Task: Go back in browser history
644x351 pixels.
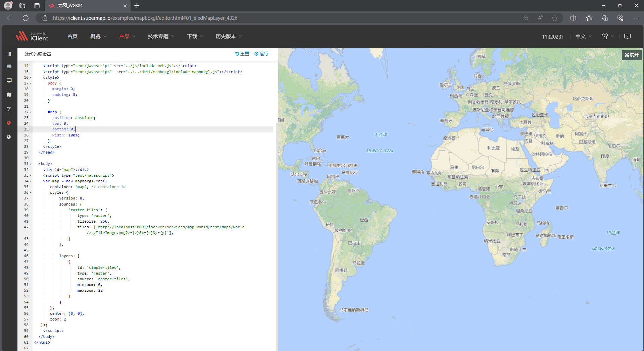Action: tap(10, 18)
